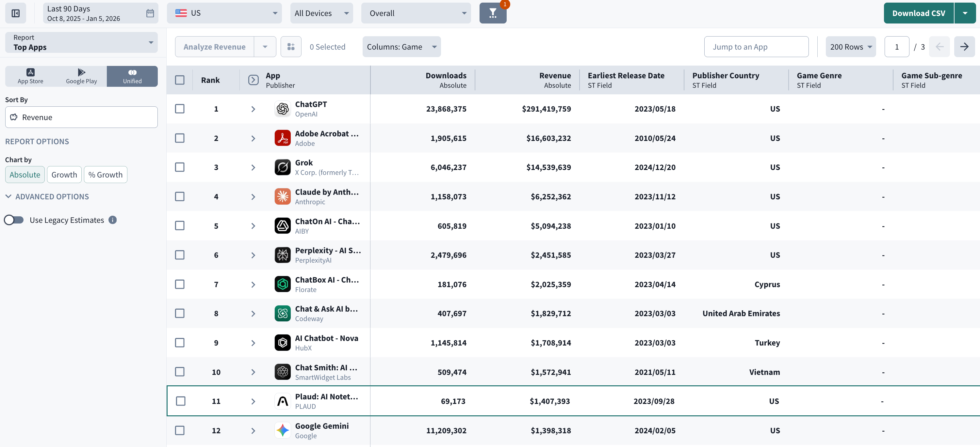
Task: Open the filter funnel button
Action: point(492,13)
